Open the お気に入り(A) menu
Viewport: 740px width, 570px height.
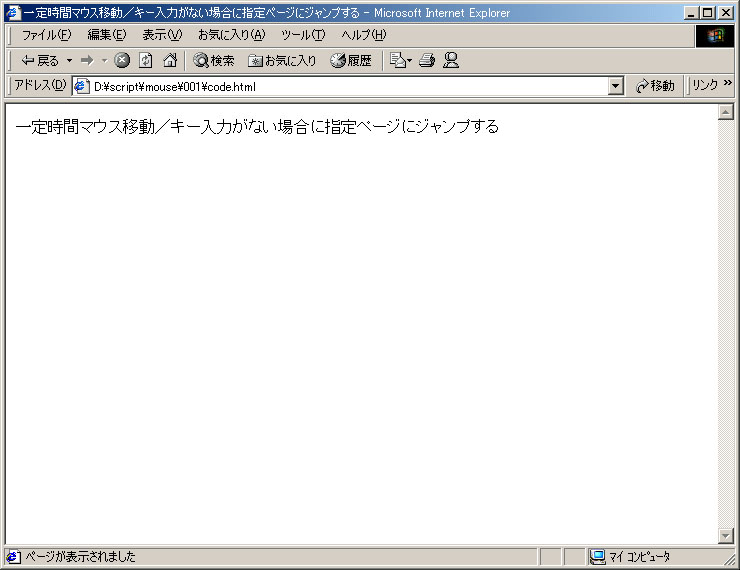click(232, 35)
